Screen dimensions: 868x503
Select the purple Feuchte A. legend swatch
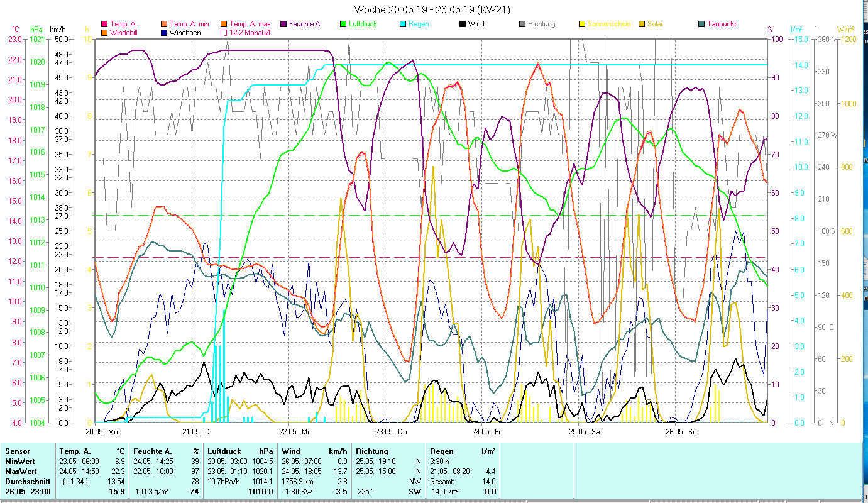[x=283, y=25]
